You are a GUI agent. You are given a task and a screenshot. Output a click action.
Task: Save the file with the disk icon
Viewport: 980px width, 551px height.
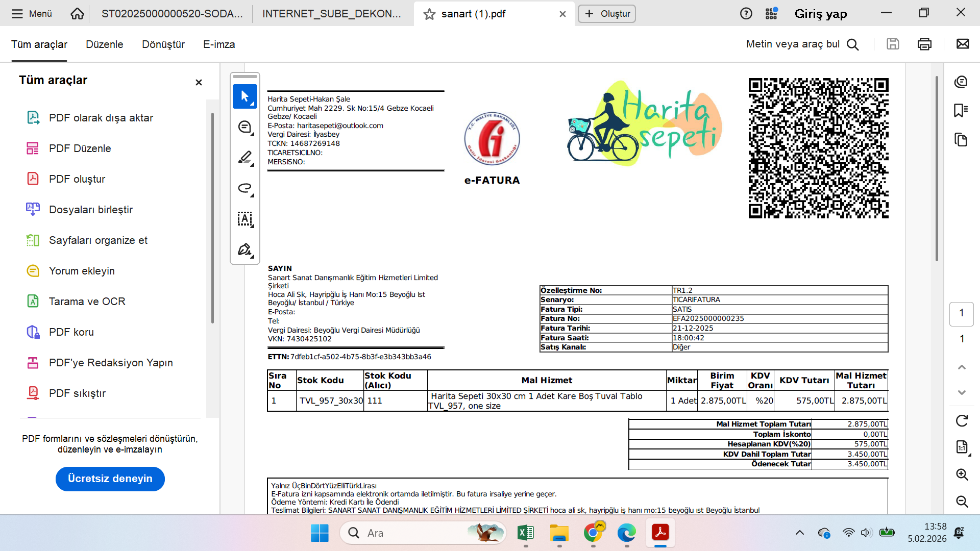pyautogui.click(x=893, y=44)
